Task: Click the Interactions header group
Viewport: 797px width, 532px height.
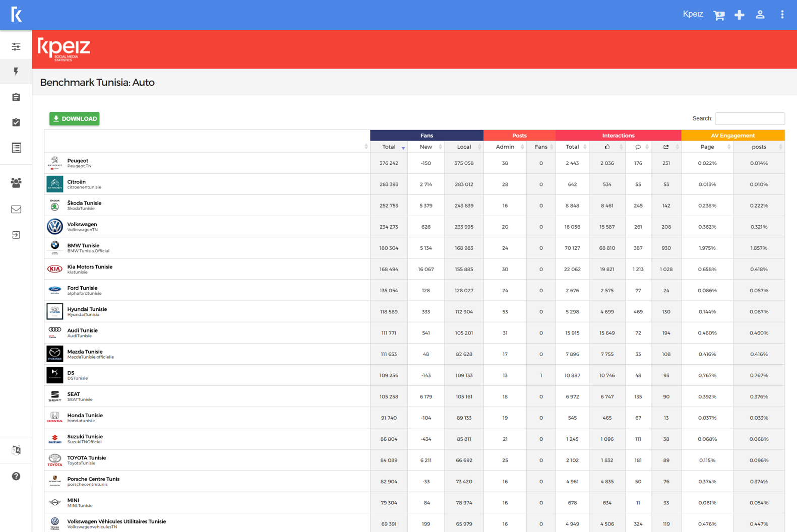Action: tap(618, 136)
